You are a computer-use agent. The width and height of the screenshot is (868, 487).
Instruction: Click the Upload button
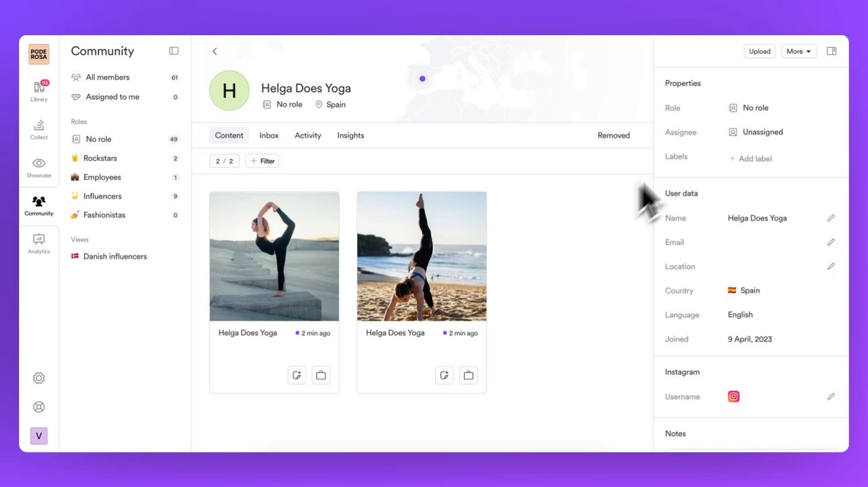[760, 51]
